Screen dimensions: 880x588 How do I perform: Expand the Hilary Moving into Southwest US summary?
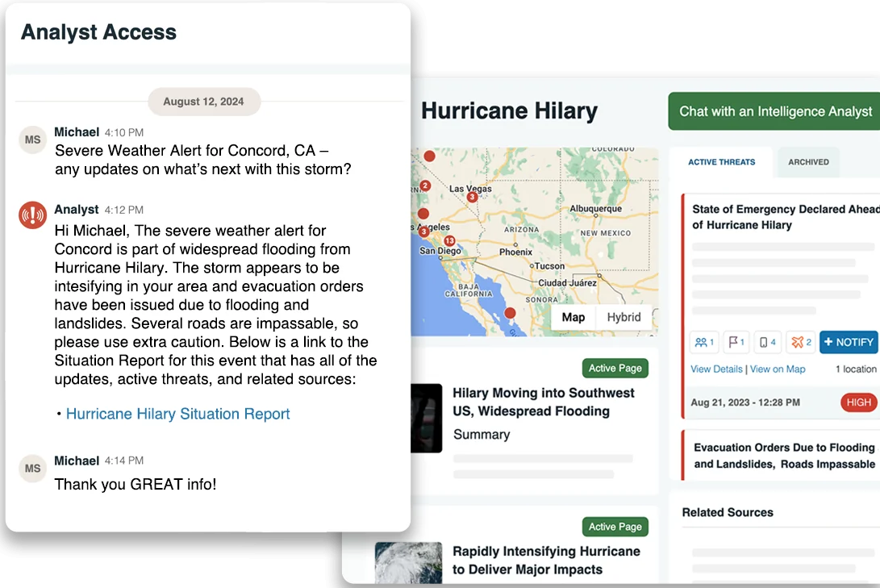482,433
